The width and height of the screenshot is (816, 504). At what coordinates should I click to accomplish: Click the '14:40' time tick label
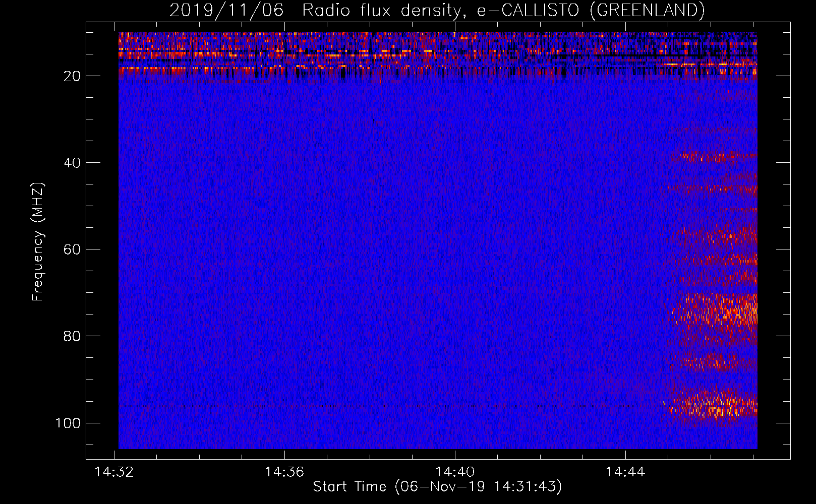coord(455,472)
